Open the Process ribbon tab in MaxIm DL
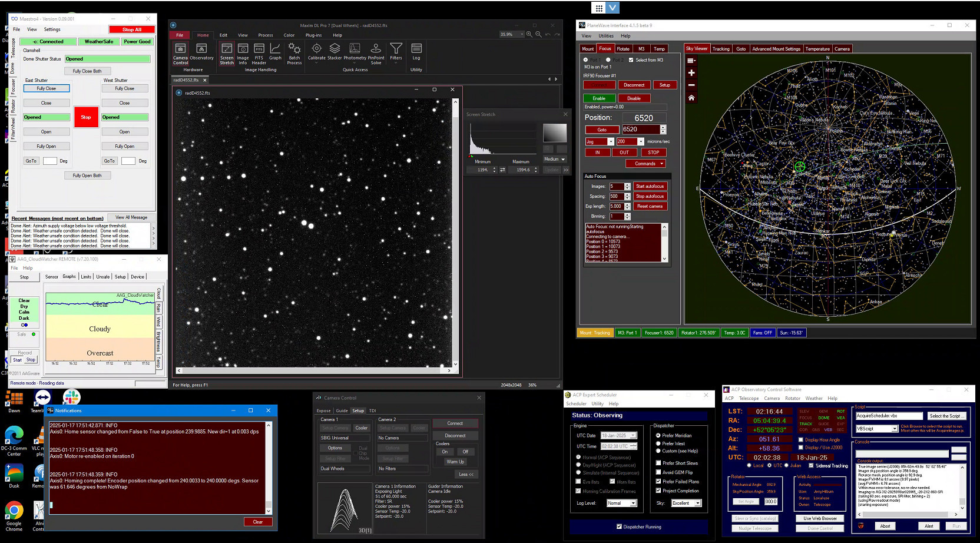This screenshot has width=980, height=543. tap(266, 35)
